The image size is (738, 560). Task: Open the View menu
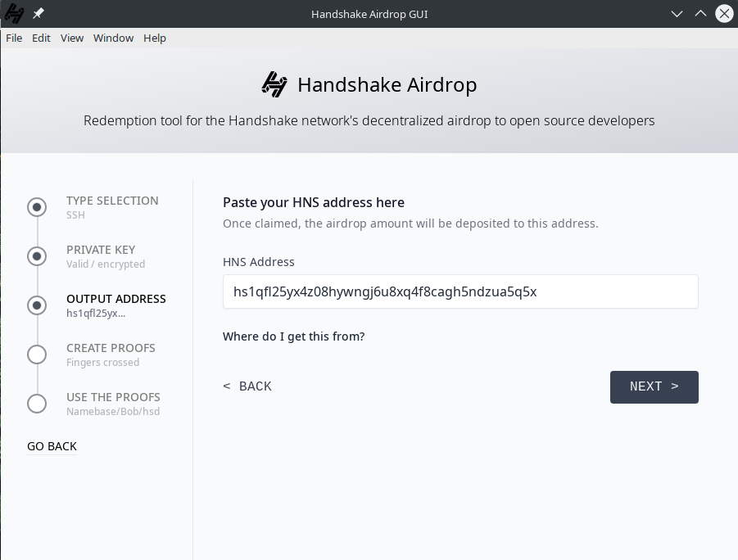pos(72,38)
